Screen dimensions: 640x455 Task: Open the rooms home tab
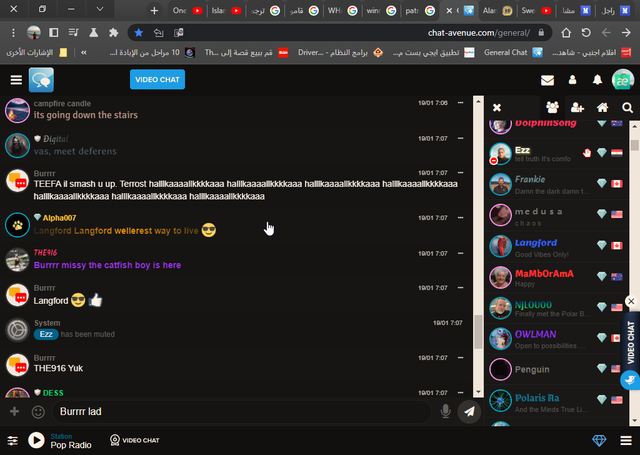click(602, 108)
